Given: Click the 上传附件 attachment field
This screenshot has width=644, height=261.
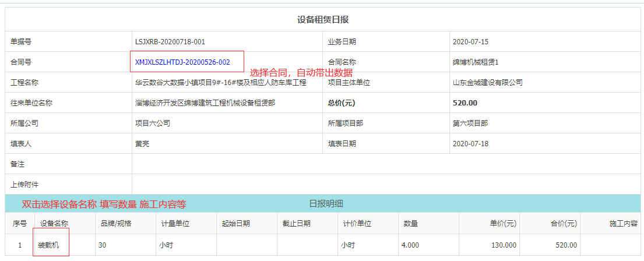Looking at the screenshot, I should point(386,184).
